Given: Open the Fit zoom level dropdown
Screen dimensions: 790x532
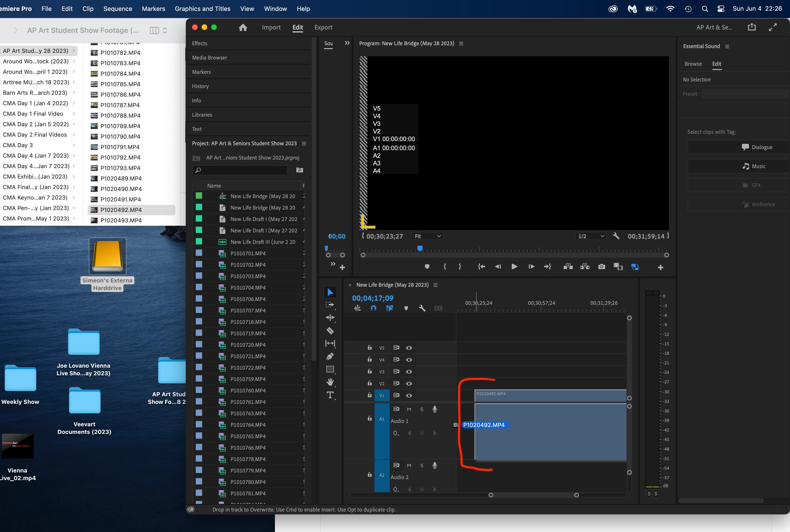Looking at the screenshot, I should coord(427,236).
